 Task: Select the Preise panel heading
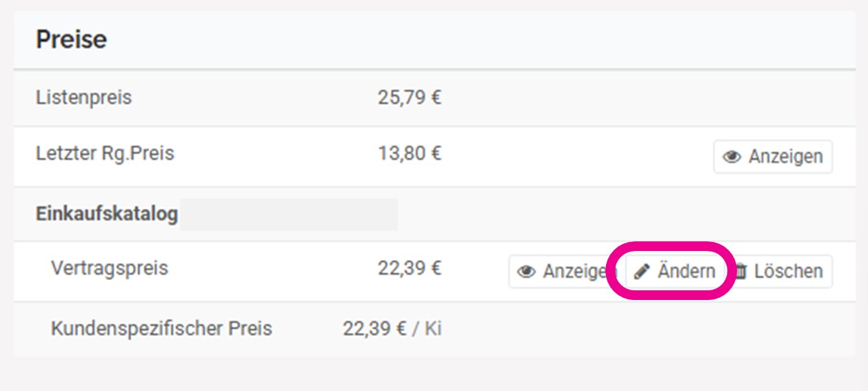point(71,39)
